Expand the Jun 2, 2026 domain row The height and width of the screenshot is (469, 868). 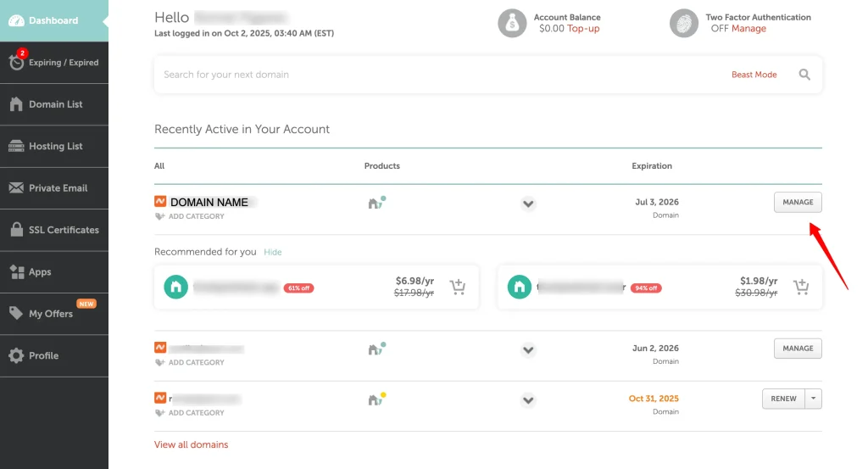click(528, 349)
